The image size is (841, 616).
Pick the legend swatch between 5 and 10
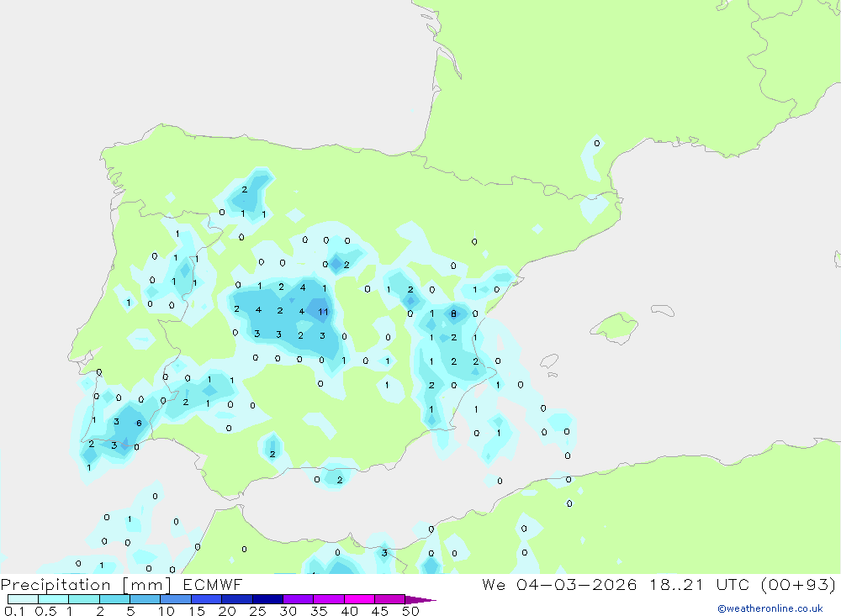pos(145,599)
